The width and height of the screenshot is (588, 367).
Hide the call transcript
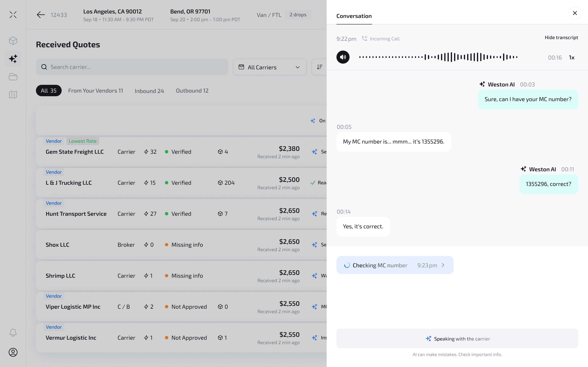pyautogui.click(x=561, y=38)
